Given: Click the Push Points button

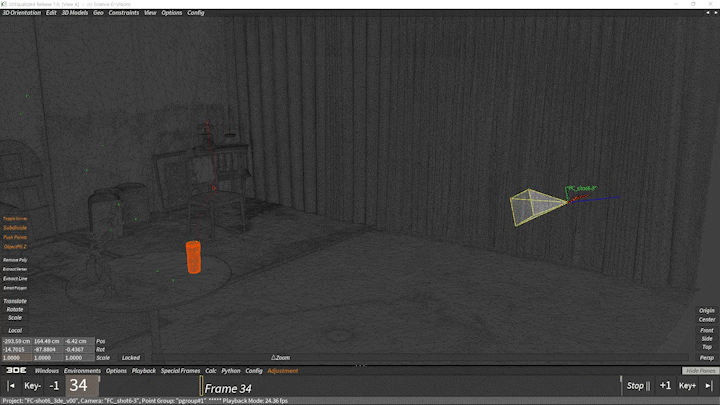Looking at the screenshot, I should 15,237.
